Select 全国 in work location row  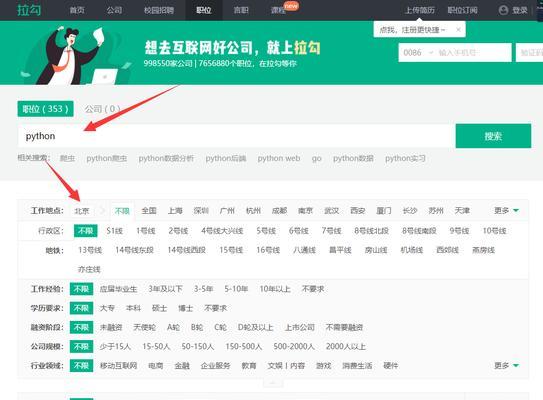pyautogui.click(x=149, y=211)
